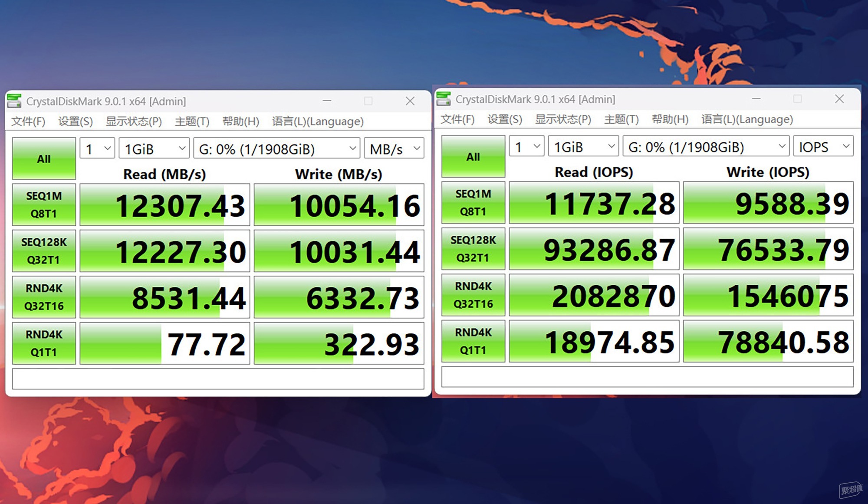The height and width of the screenshot is (504, 868).
Task: Open 设置(S) menu in right window
Action: (505, 119)
